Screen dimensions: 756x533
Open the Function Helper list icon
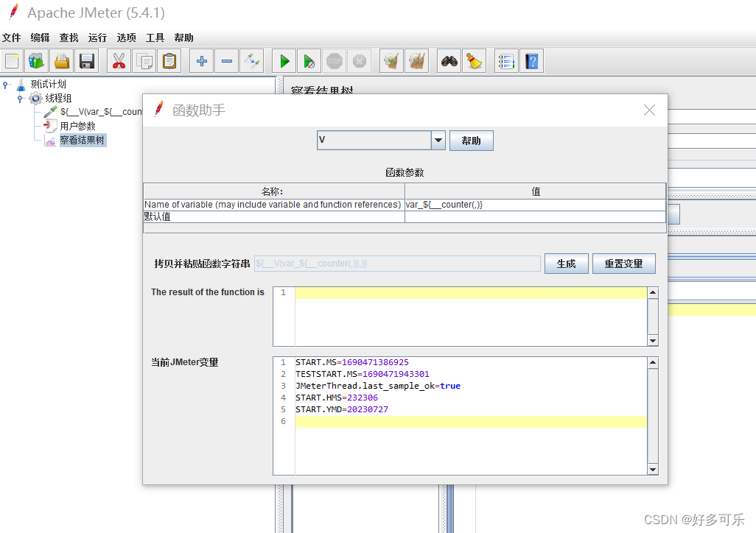pos(506,61)
